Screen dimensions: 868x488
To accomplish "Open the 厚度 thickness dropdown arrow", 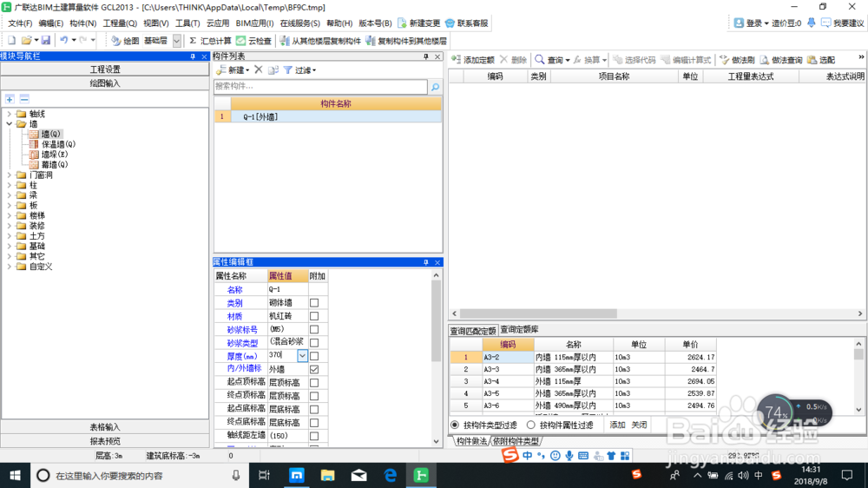I will point(302,356).
